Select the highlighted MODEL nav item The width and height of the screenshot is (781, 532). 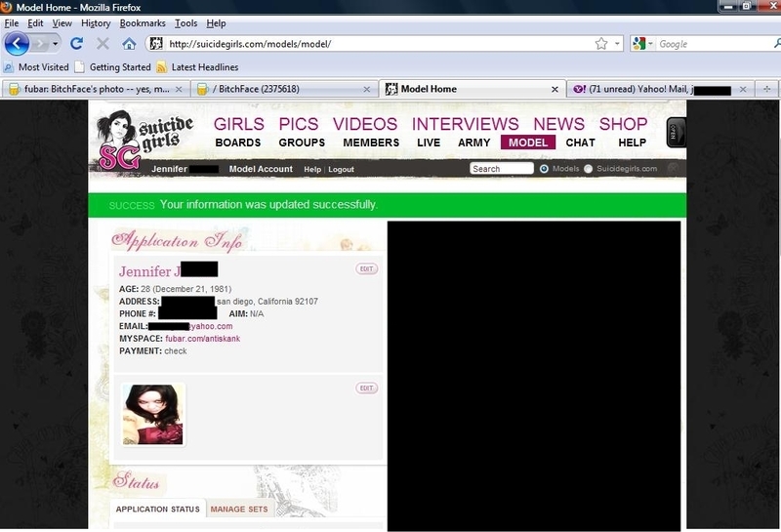click(528, 143)
